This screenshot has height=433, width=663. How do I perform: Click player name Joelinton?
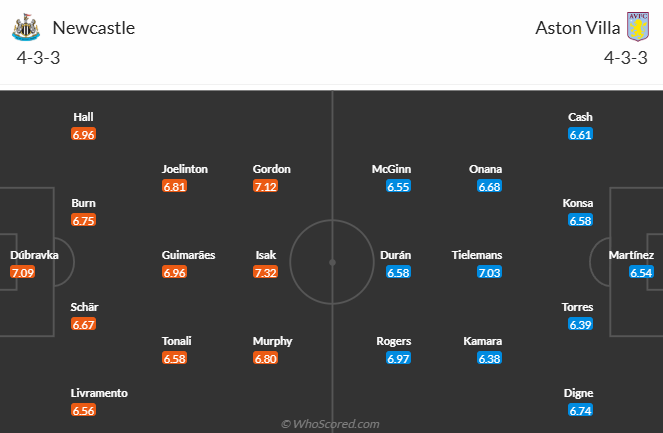click(x=185, y=169)
